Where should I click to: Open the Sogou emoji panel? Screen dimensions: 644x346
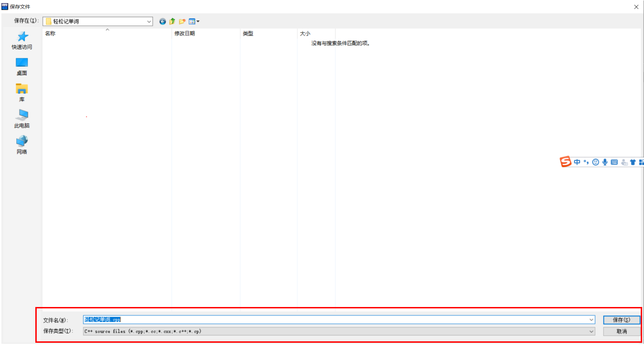(x=596, y=162)
